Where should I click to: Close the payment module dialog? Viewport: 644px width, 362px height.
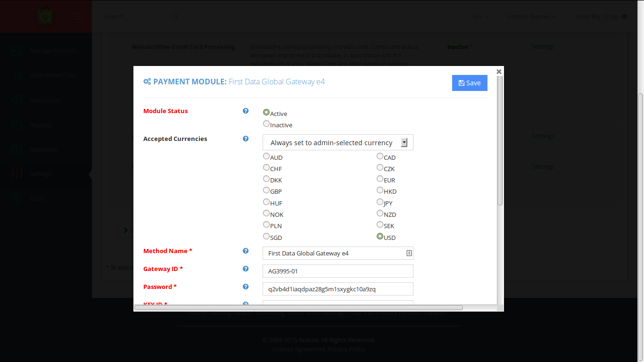click(499, 72)
